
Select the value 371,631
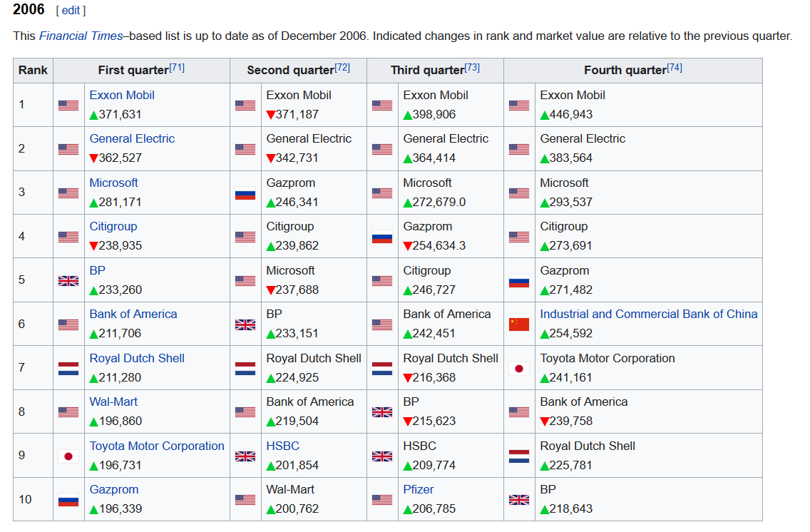[x=120, y=115]
